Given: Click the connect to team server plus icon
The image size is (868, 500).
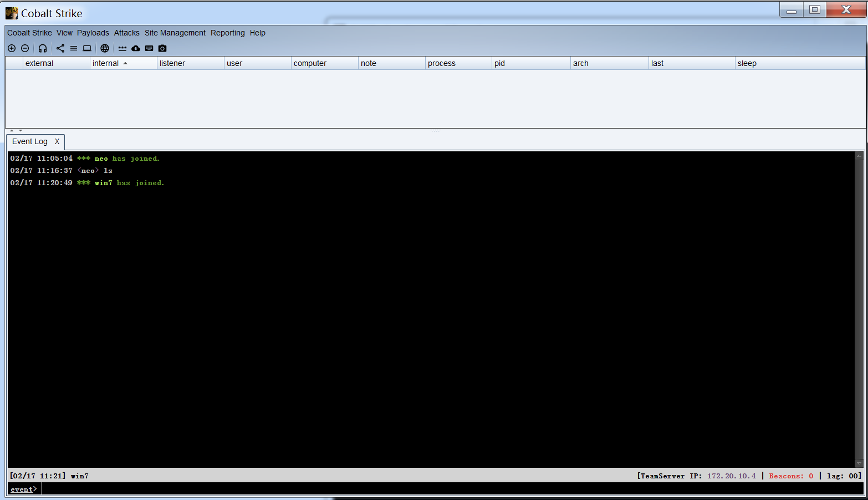Looking at the screenshot, I should point(12,48).
